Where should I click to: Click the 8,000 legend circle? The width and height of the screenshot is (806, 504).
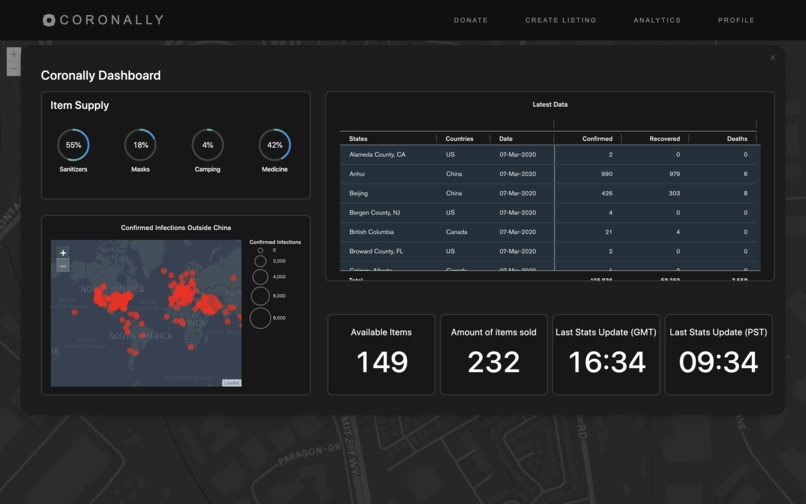tap(260, 318)
